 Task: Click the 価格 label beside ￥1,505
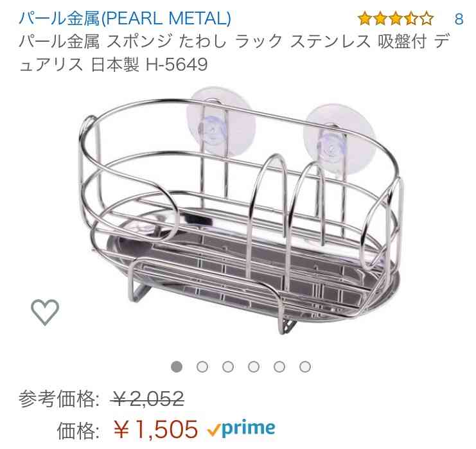(78, 430)
